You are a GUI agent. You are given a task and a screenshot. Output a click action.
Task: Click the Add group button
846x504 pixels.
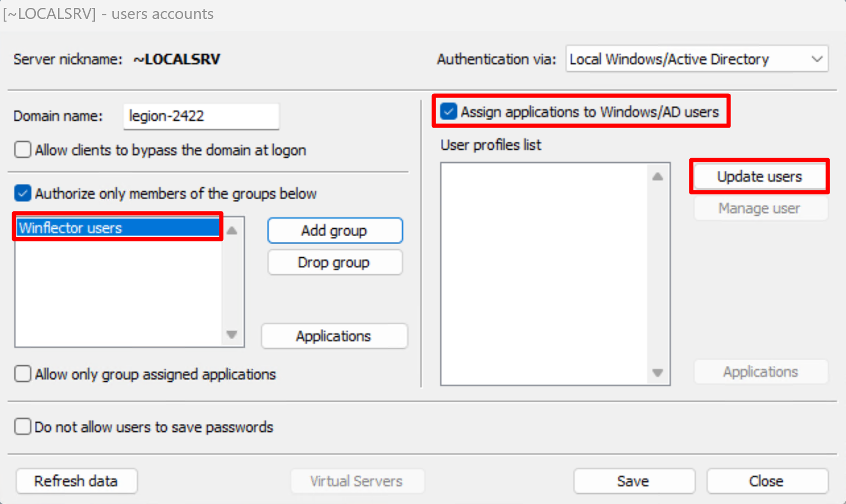[x=334, y=231]
